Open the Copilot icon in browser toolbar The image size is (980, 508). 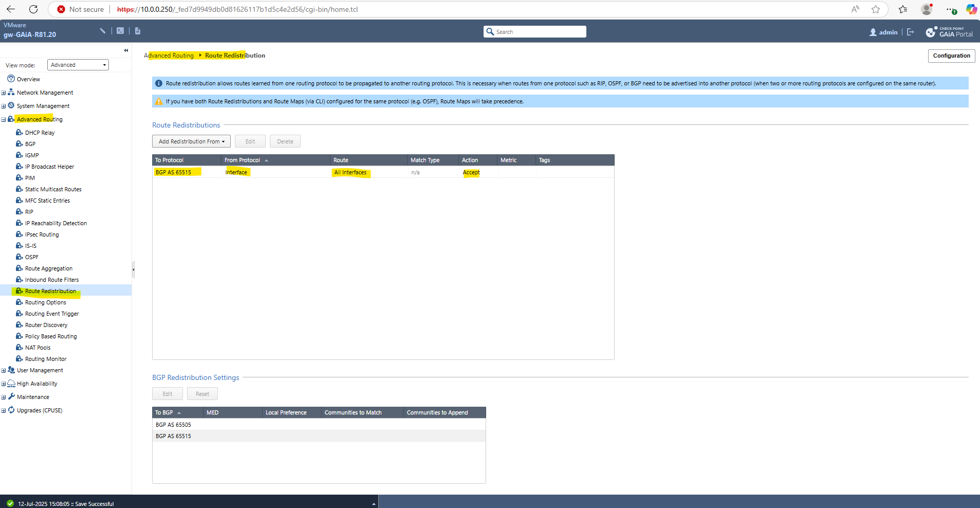point(971,9)
